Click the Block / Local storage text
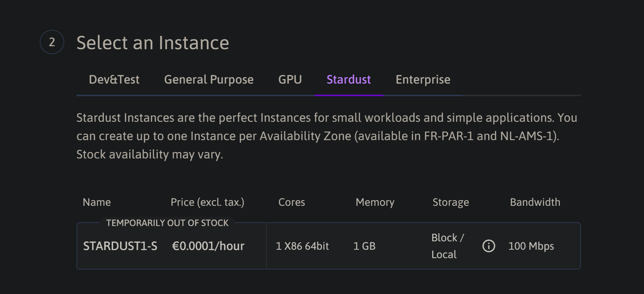 coord(447,246)
